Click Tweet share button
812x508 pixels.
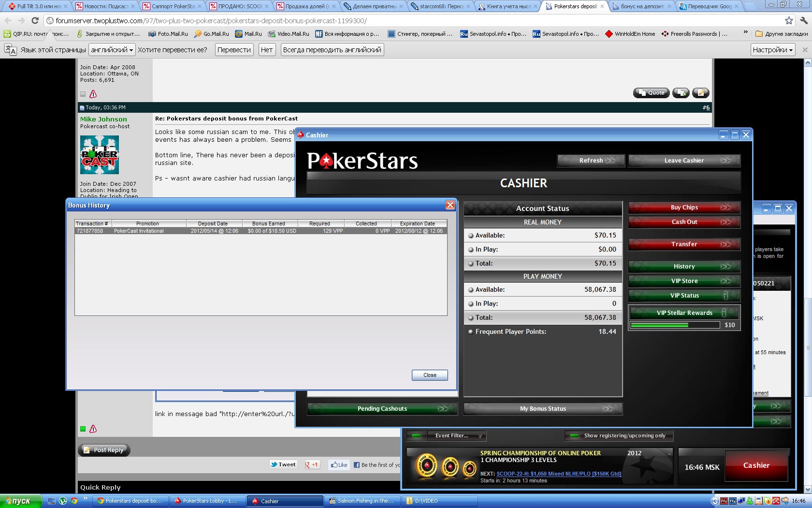(283, 464)
